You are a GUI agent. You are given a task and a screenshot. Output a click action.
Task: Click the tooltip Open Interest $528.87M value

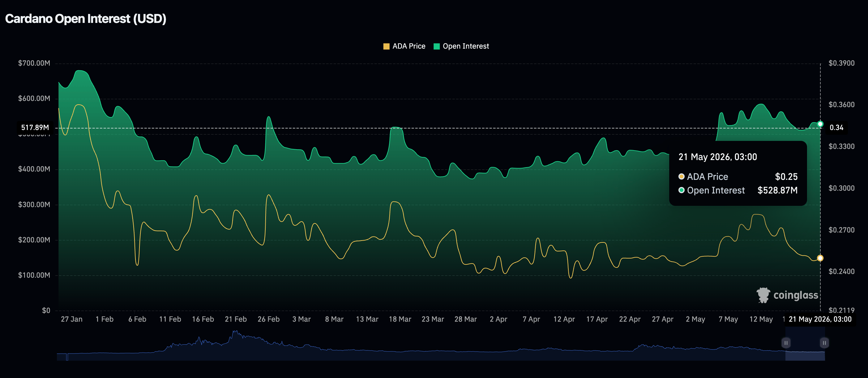coord(777,190)
